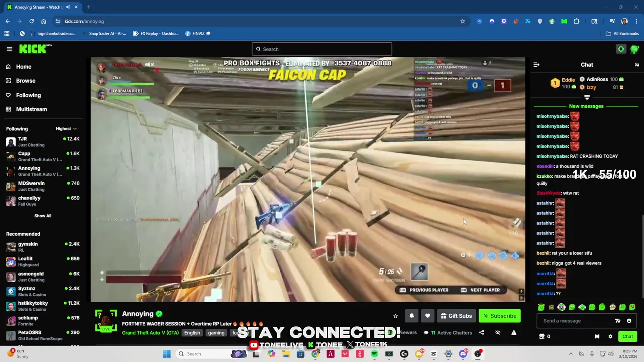Open Capp's followed channel
The height and width of the screenshot is (362, 644).
43,156
